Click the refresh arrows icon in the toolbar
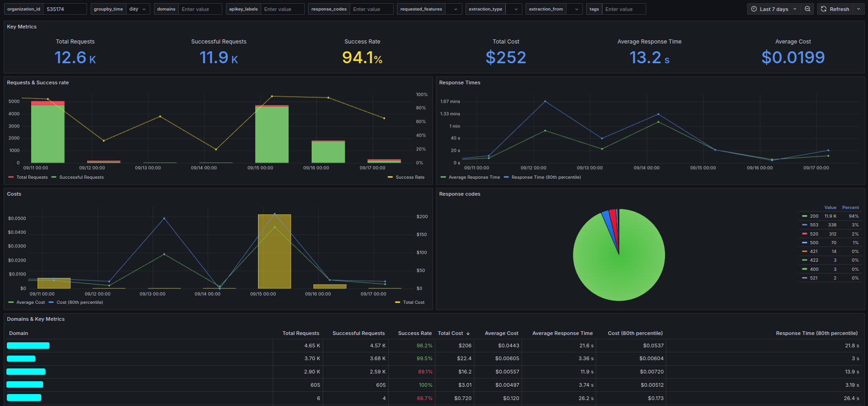The width and height of the screenshot is (868, 406). (x=824, y=9)
